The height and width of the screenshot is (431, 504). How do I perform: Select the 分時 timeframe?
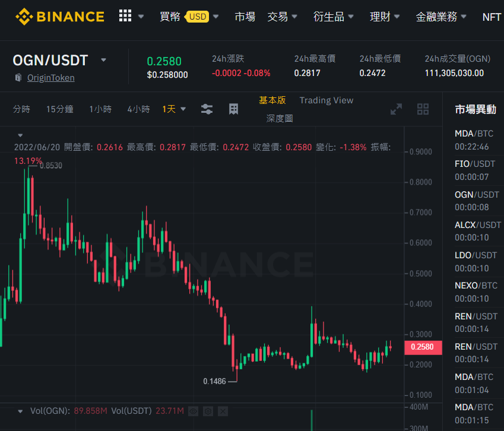click(21, 109)
